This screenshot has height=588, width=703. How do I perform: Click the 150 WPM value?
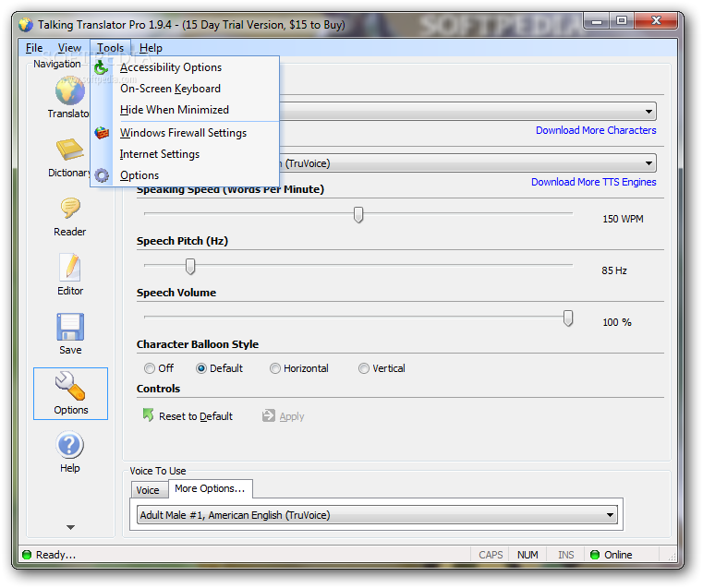[x=623, y=219]
